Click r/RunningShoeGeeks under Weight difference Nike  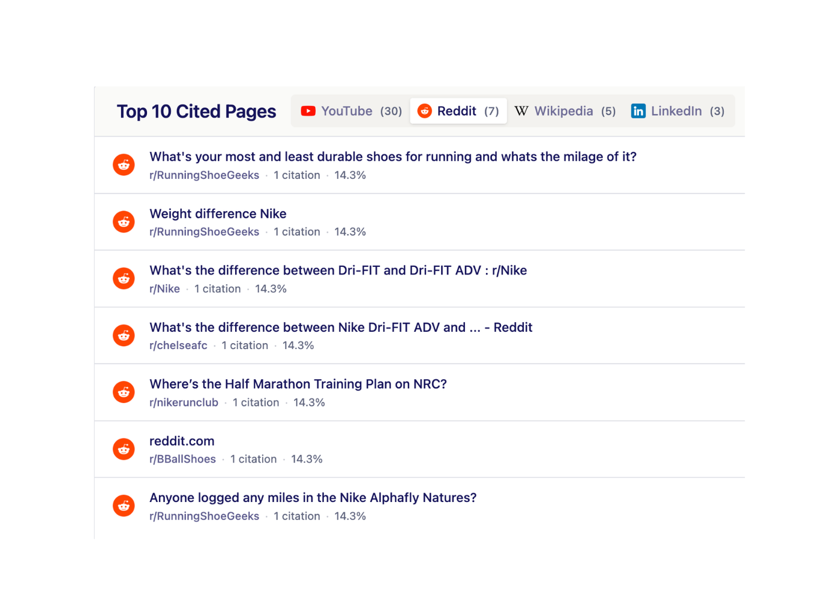204,232
